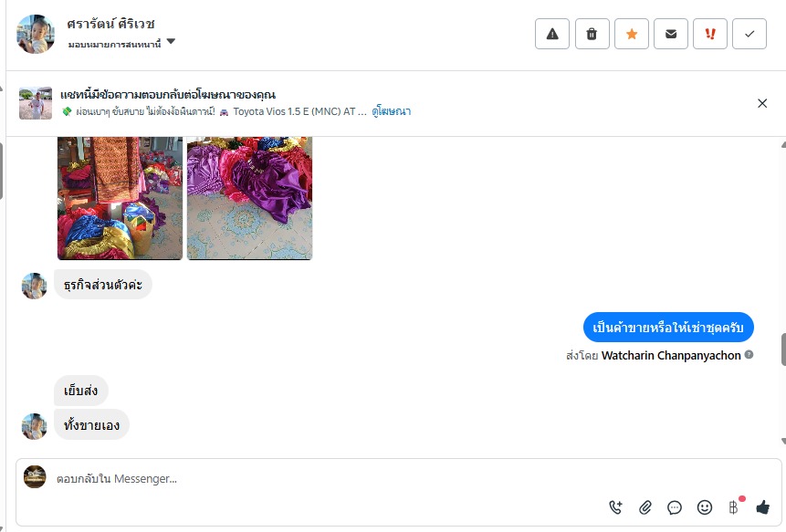Attach a file with paperclip icon
This screenshot has height=532, width=786.
[x=645, y=507]
